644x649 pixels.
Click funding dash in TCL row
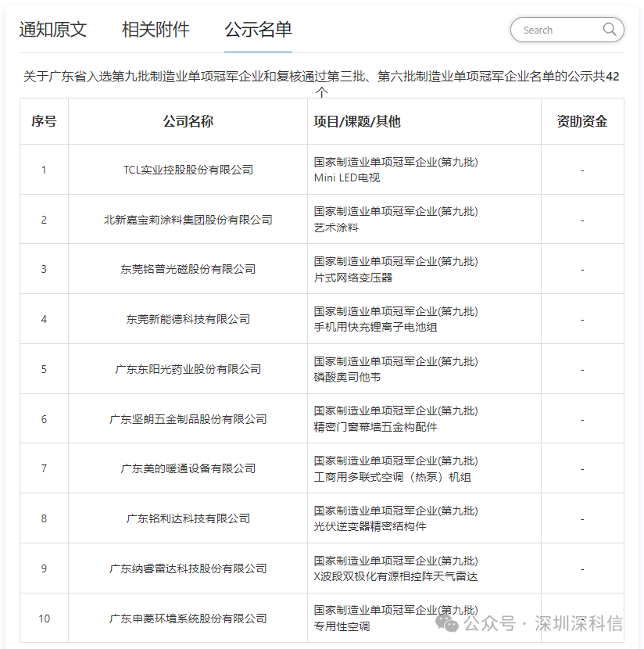[582, 170]
